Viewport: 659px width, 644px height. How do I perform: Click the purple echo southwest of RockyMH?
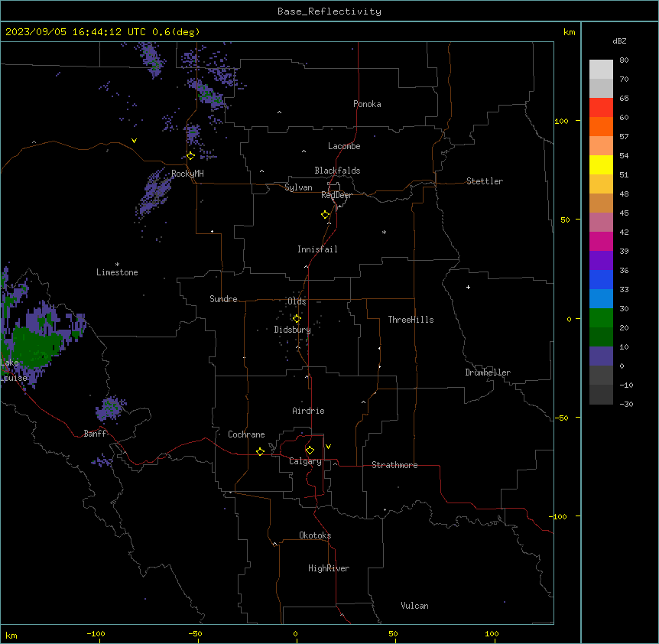154,191
